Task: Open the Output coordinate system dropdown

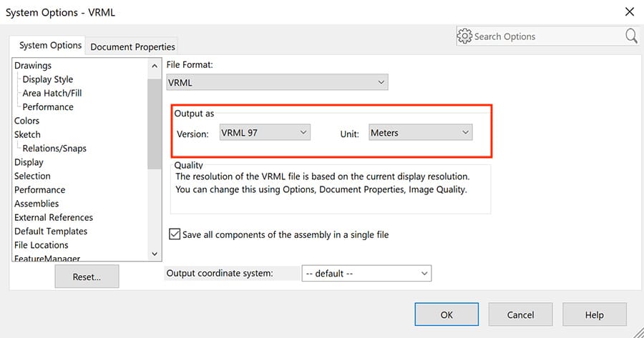Action: click(367, 273)
